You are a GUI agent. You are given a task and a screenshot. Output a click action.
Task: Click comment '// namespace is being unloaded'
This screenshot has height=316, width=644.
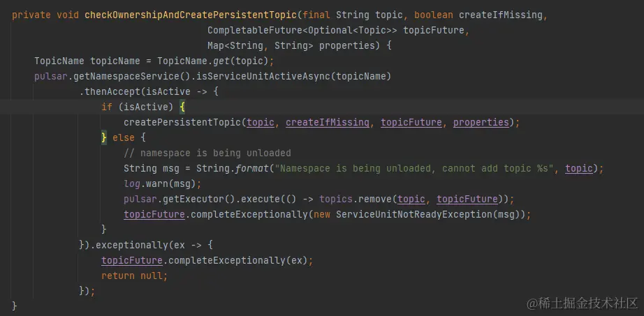point(207,153)
